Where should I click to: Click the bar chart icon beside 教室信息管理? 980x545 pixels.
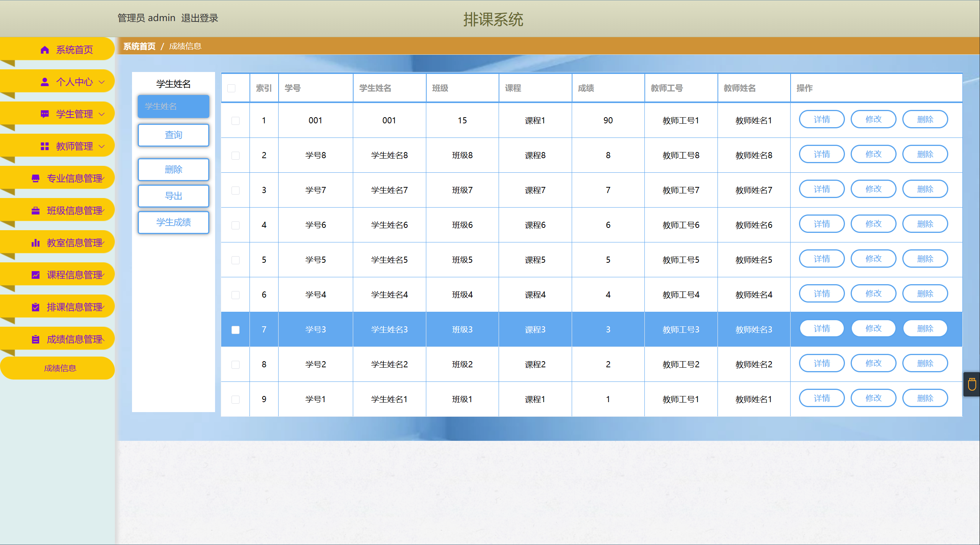coord(36,243)
